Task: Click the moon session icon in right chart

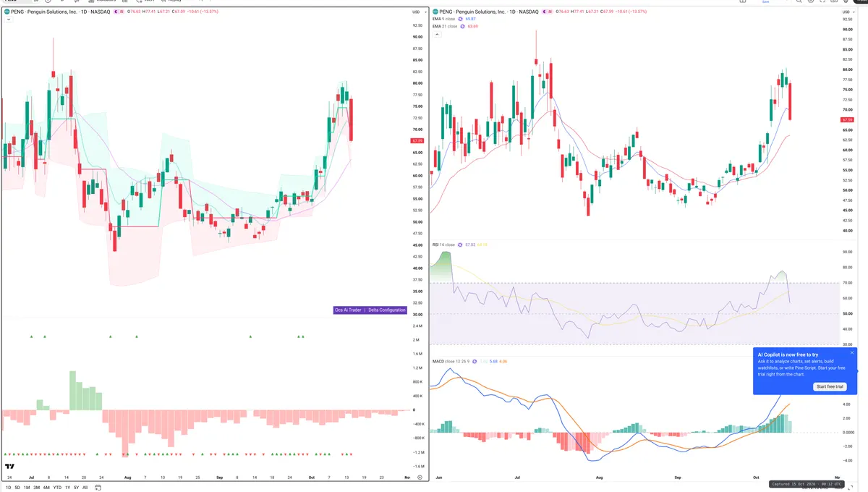Action: pos(545,12)
